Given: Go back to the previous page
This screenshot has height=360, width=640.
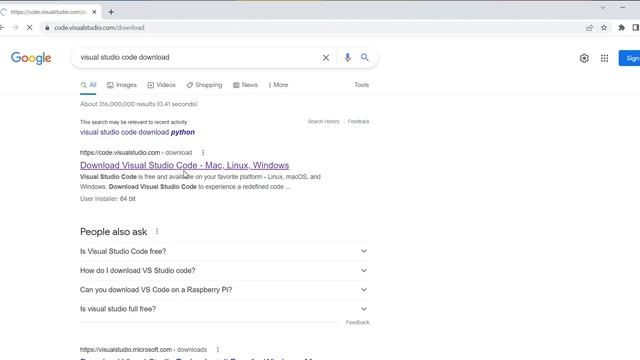Looking at the screenshot, I should point(2,28).
